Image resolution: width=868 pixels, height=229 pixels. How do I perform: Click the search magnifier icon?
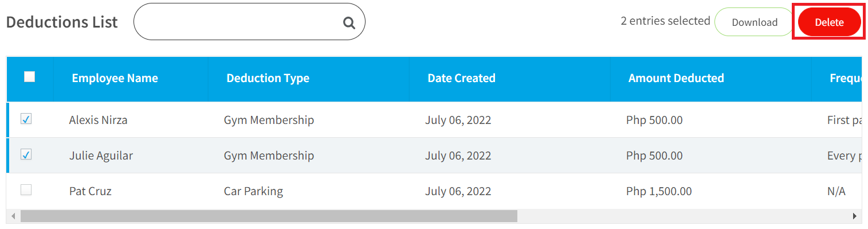point(349,23)
